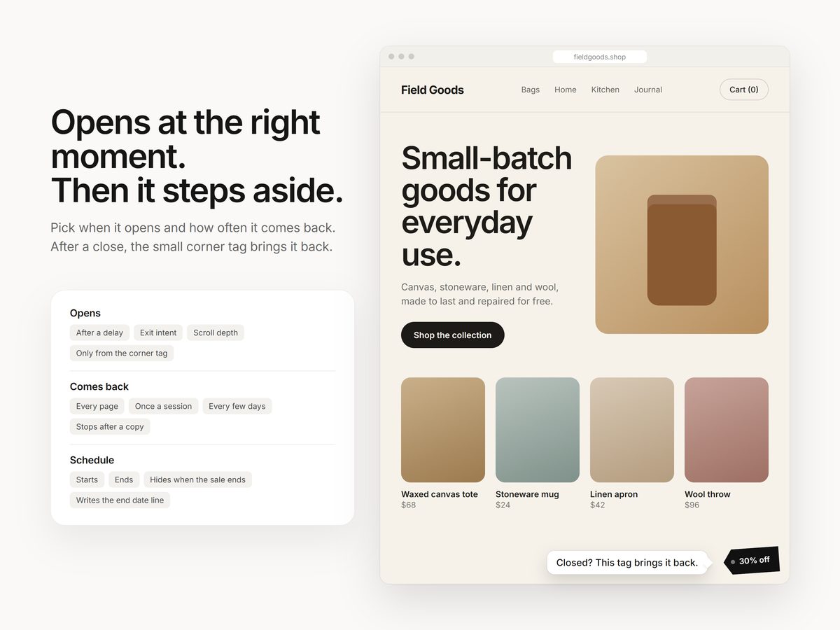The height and width of the screenshot is (630, 840).
Task: Click the Field Goods logo
Action: click(433, 90)
